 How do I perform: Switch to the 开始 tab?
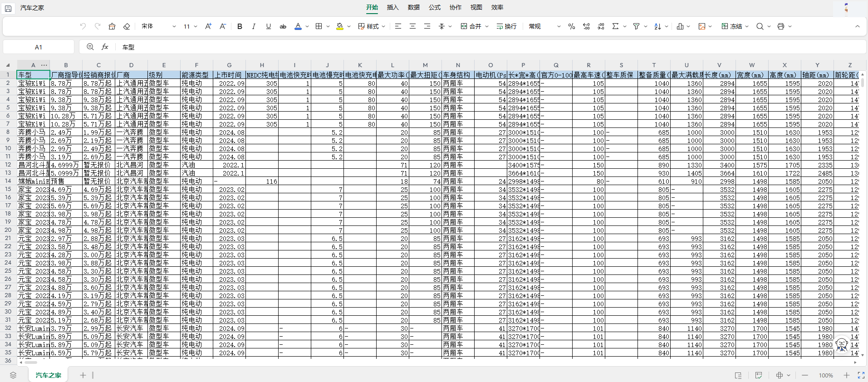372,7
